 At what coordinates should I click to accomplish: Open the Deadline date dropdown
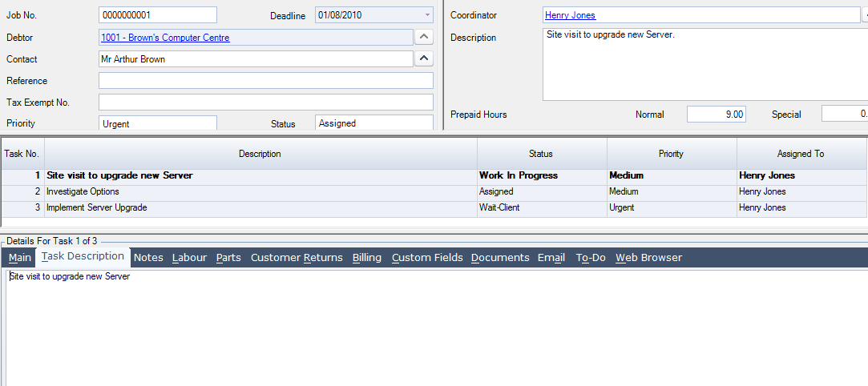(x=427, y=15)
